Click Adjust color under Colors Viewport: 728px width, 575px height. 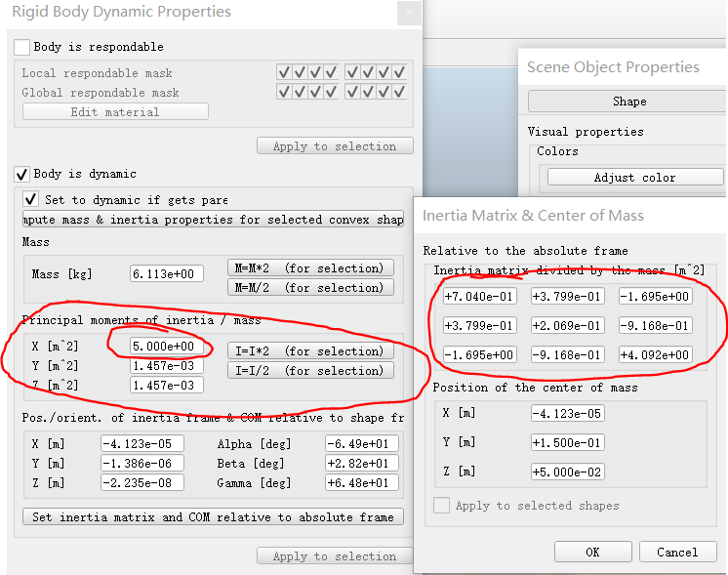(x=634, y=178)
